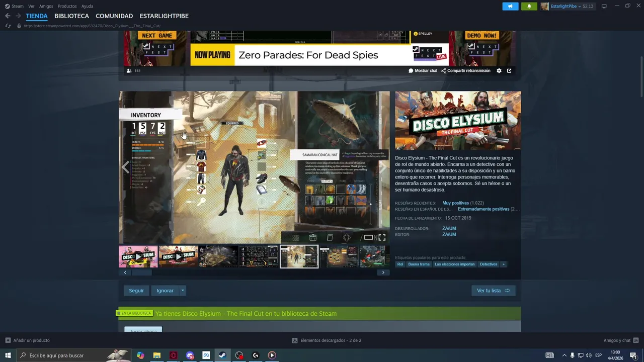Click the Windows taskbar search box
The height and width of the screenshot is (362, 644).
pyautogui.click(x=73, y=355)
